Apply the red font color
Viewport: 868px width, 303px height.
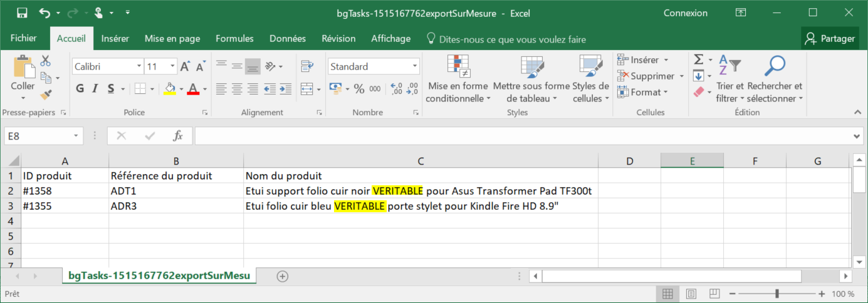coord(193,88)
